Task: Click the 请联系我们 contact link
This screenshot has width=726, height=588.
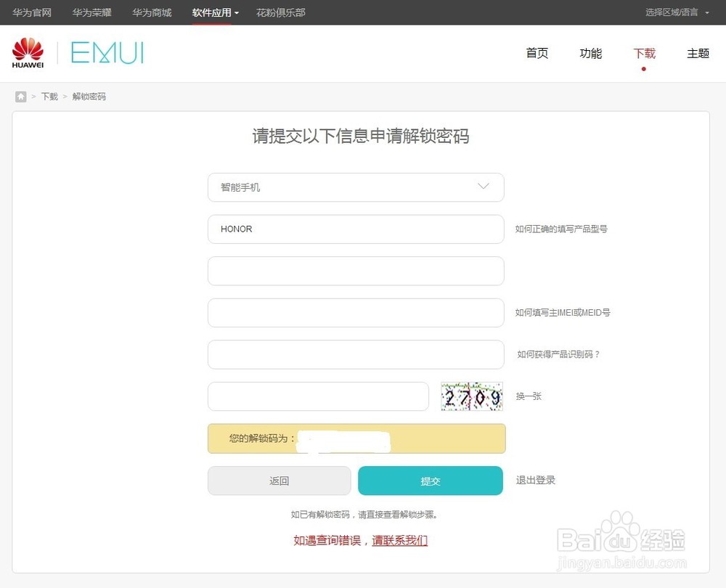Action: [400, 541]
